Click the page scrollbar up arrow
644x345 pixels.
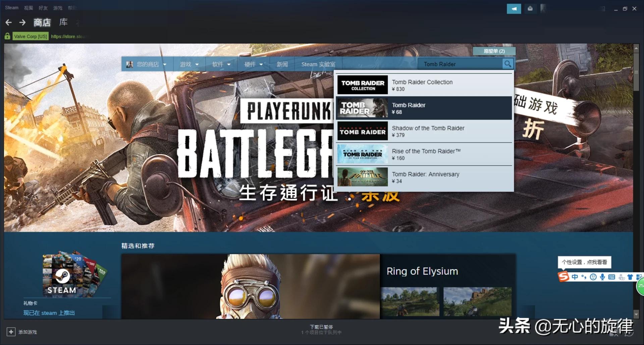point(636,48)
